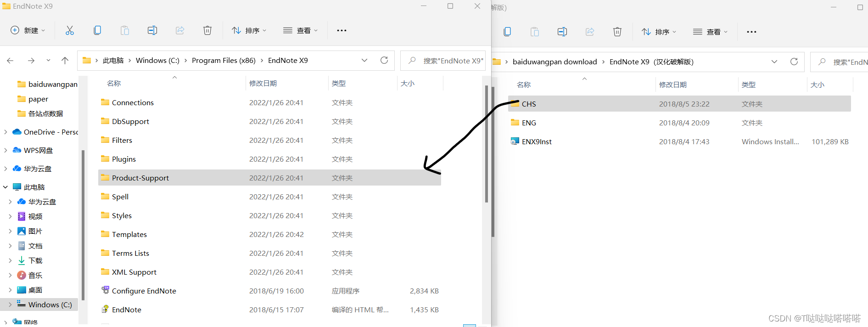Click the Paste icon in right window toolbar
868x327 pixels.
pyautogui.click(x=535, y=32)
